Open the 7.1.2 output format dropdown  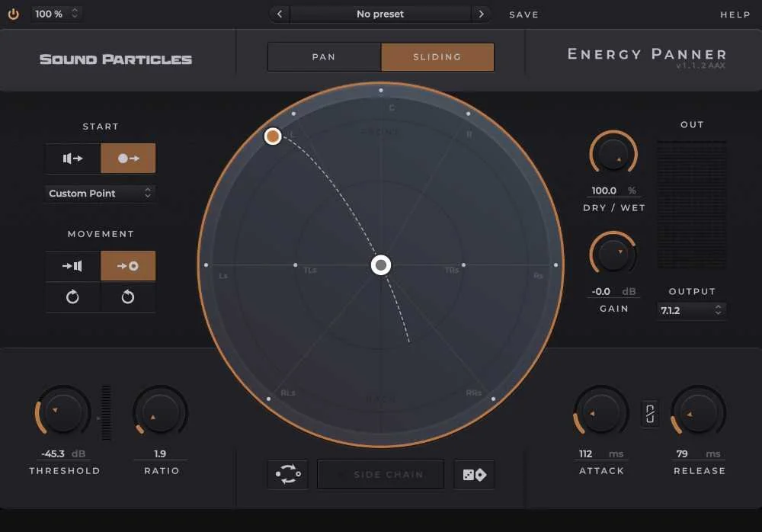(691, 310)
